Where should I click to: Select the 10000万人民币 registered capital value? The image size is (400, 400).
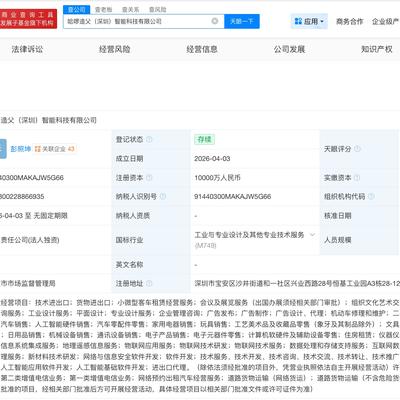tap(217, 178)
